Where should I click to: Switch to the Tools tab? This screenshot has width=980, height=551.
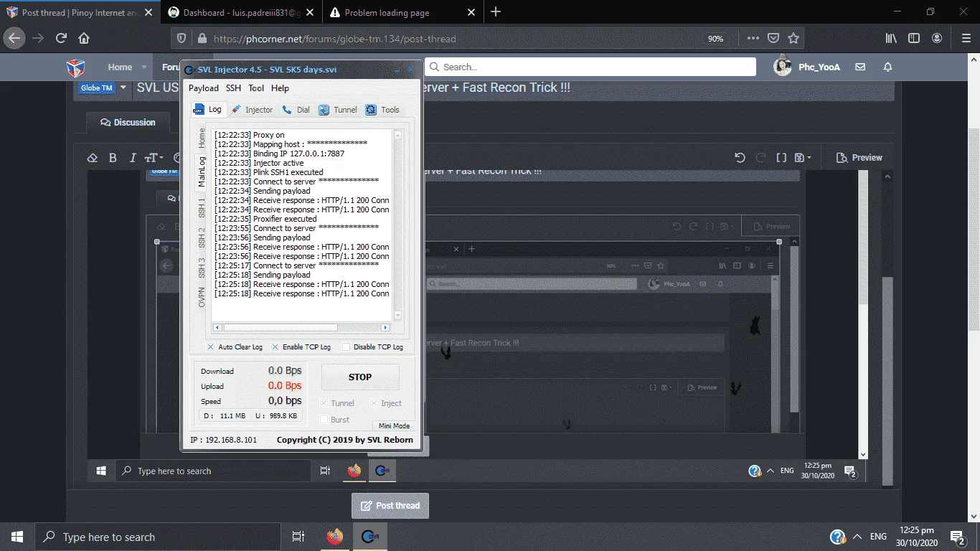coord(382,110)
